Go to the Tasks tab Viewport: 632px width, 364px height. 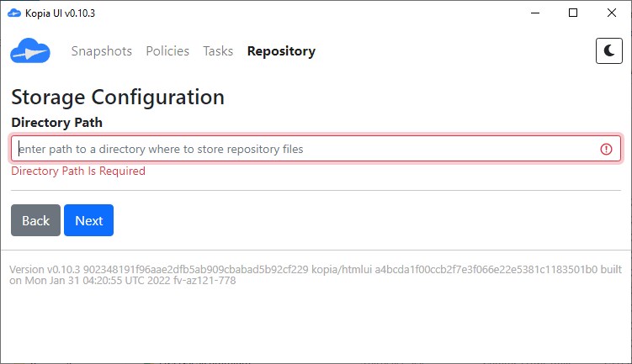pos(218,51)
